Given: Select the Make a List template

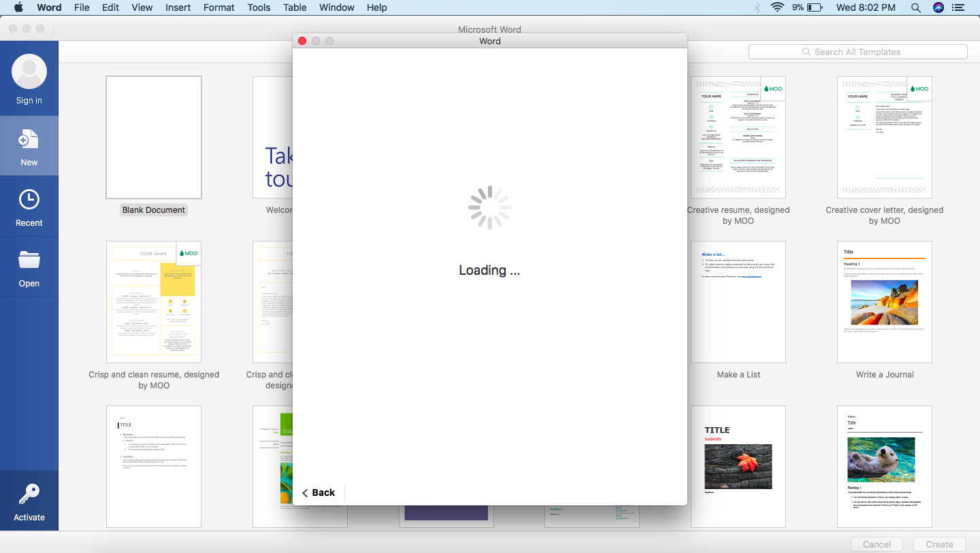Looking at the screenshot, I should pos(738,302).
